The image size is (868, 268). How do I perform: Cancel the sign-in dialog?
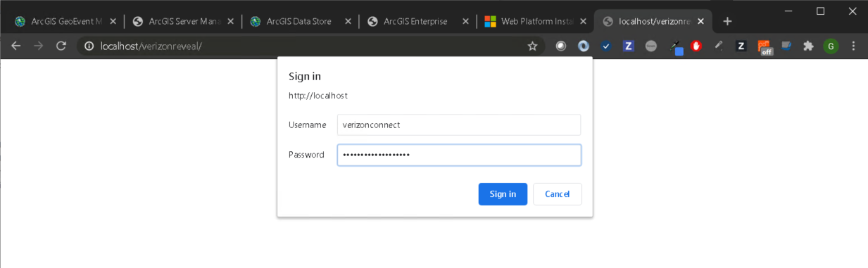coord(557,194)
